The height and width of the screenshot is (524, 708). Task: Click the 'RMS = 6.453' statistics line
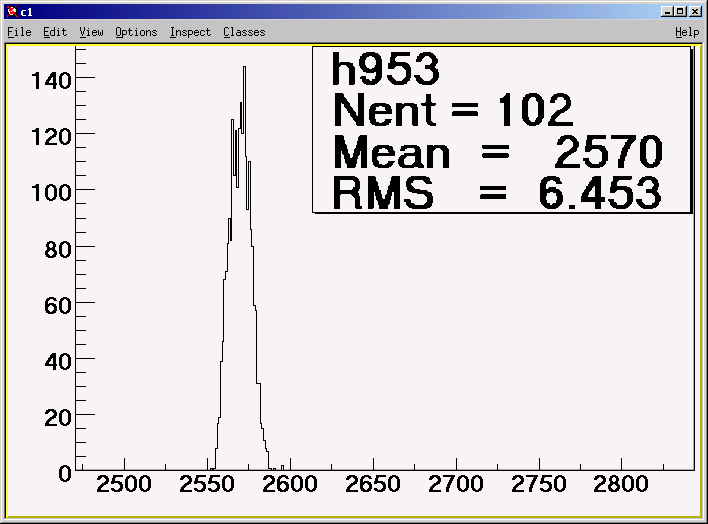497,193
